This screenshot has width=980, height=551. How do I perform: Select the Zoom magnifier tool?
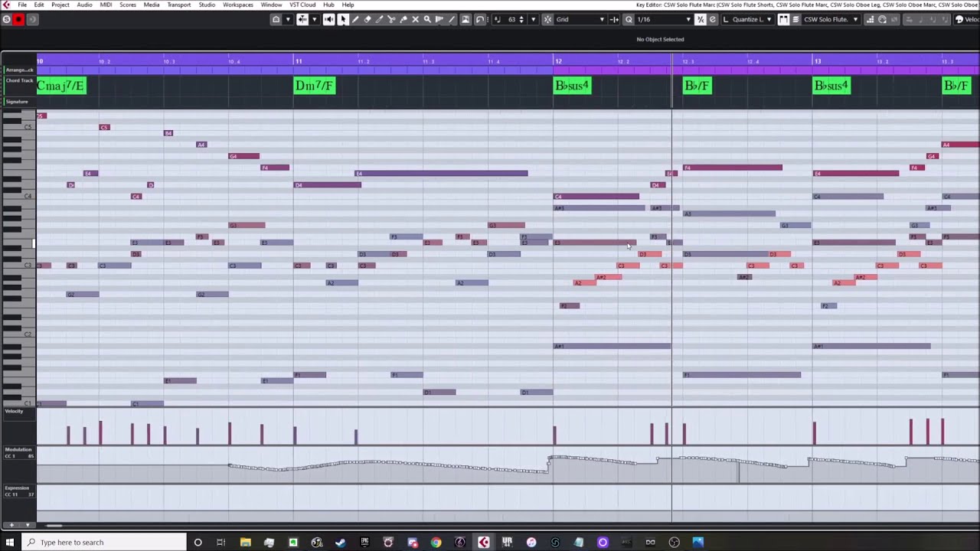pos(427,19)
